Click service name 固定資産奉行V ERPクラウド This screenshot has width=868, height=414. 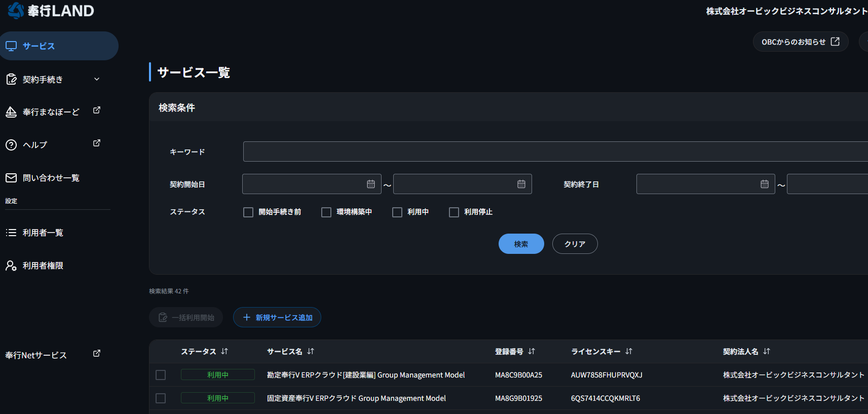(x=357, y=398)
